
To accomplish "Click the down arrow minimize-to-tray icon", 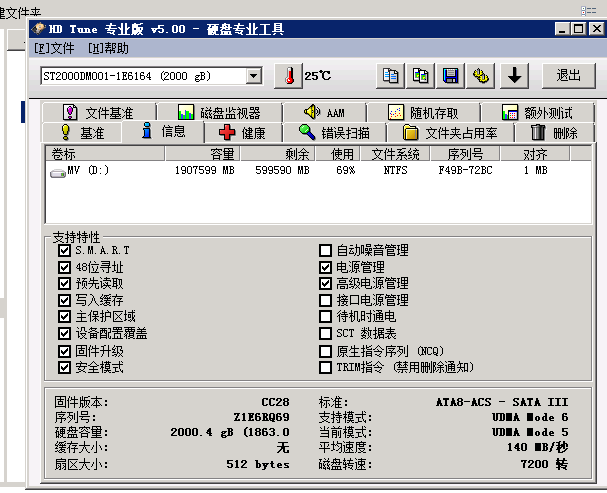I will coord(514,76).
